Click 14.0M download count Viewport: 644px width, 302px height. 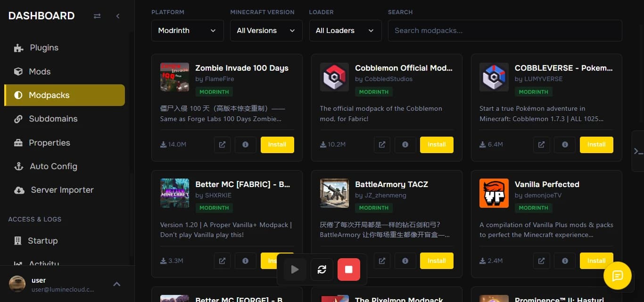coord(173,145)
